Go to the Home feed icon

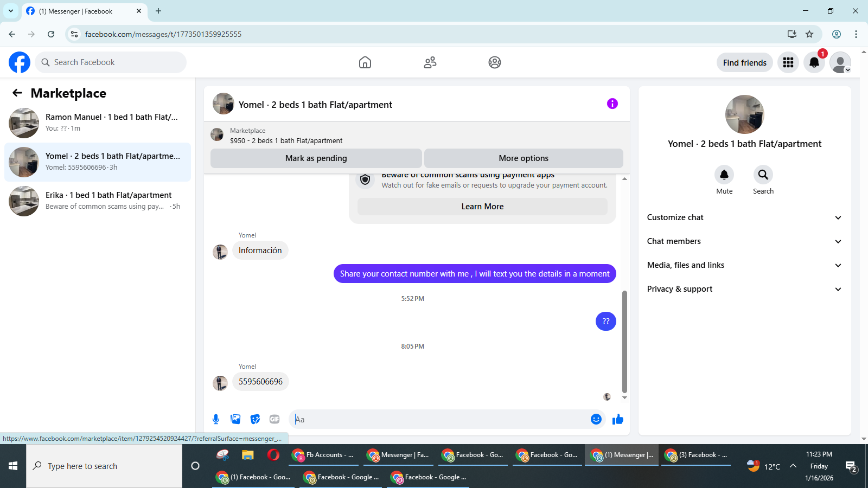point(365,62)
